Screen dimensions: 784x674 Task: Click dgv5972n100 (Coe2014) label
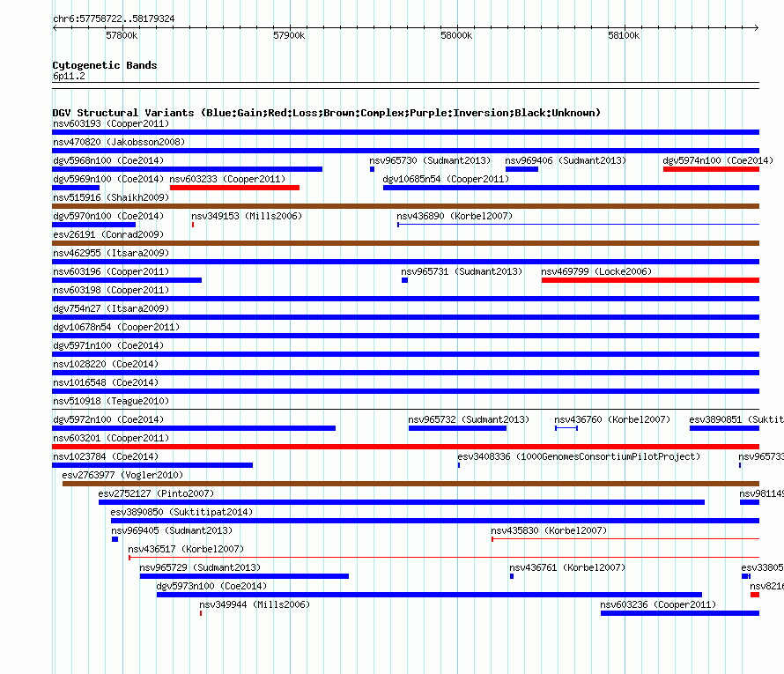[x=108, y=419]
